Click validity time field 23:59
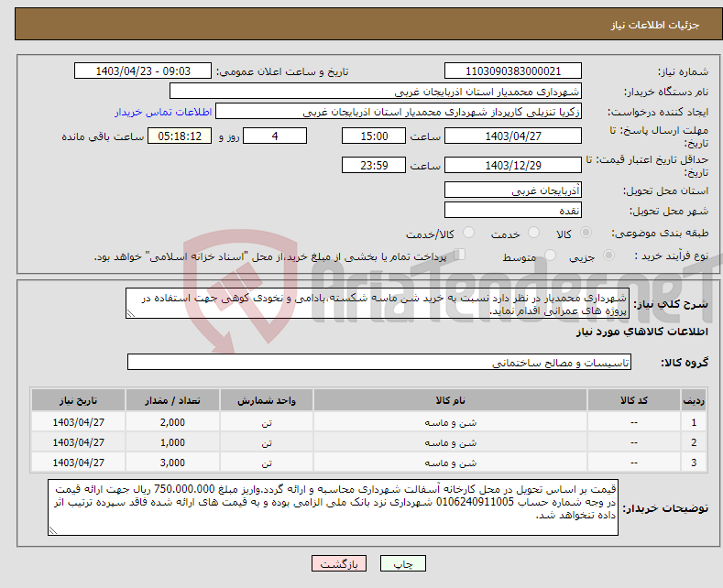This screenshot has width=723, height=588. [x=374, y=165]
